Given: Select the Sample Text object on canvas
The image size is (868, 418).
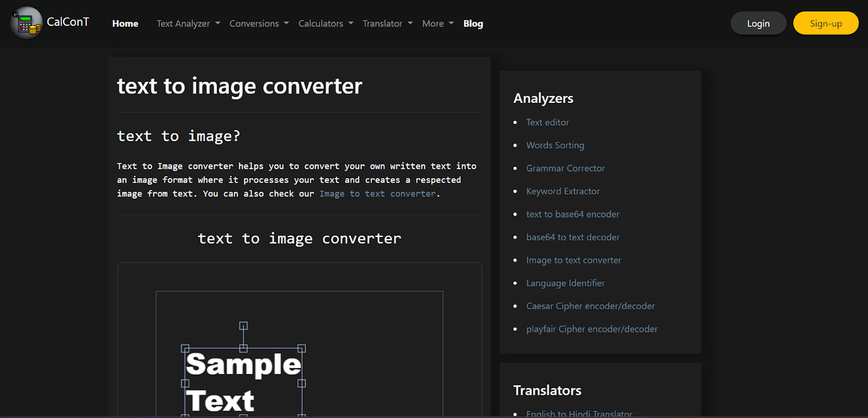Looking at the screenshot, I should point(243,383).
